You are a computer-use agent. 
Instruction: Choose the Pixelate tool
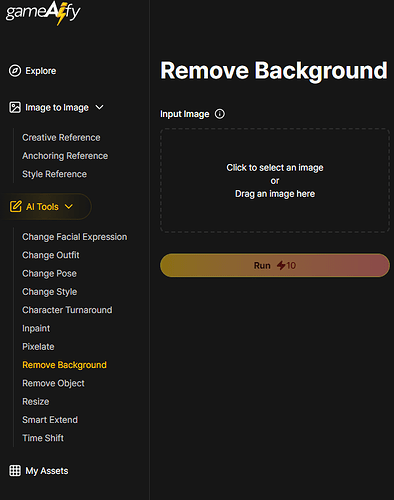tap(38, 347)
